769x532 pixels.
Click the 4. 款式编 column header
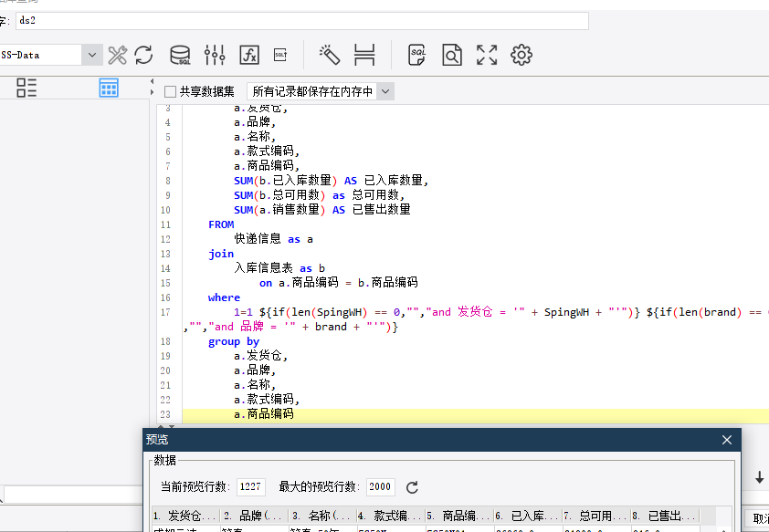pyautogui.click(x=391, y=516)
